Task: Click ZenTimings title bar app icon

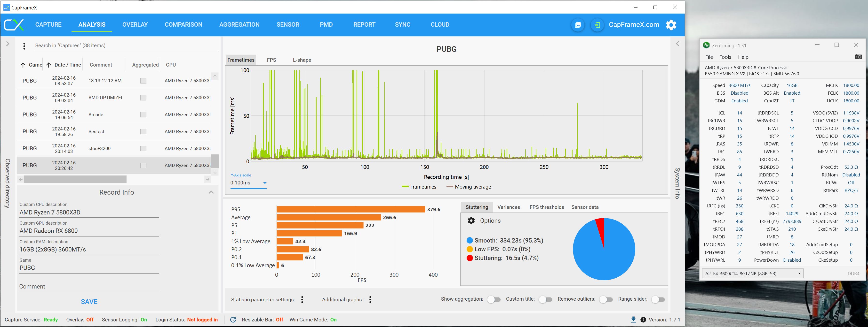Action: point(706,45)
